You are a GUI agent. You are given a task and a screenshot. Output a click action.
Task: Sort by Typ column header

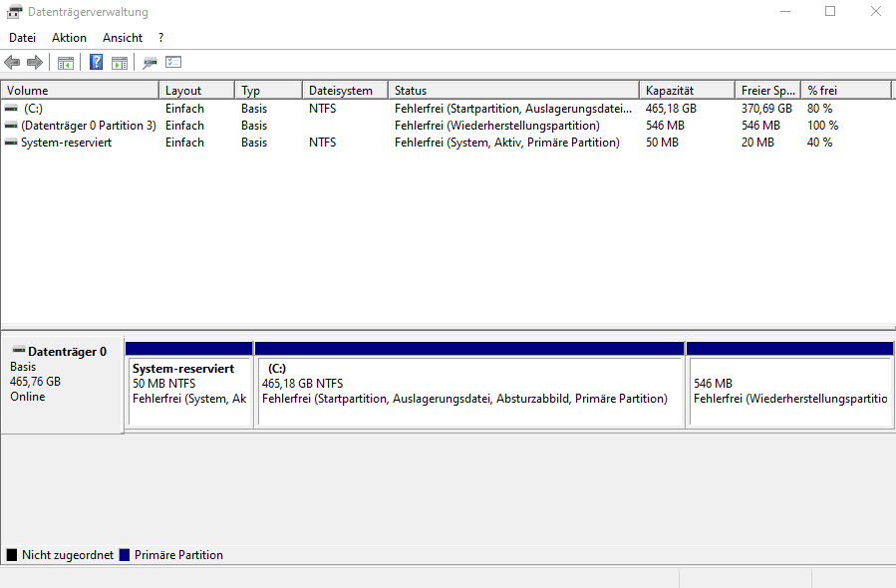point(268,91)
